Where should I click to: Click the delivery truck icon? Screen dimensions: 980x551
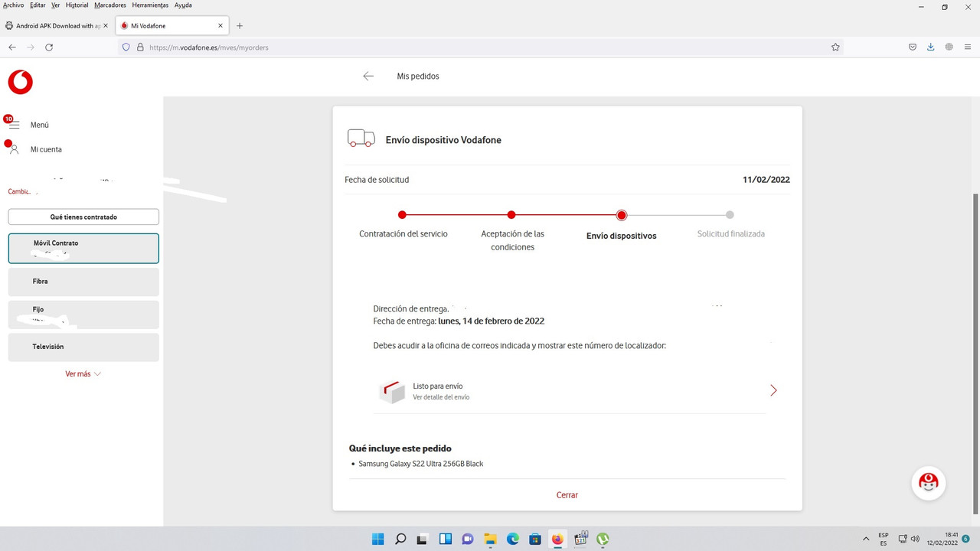click(x=361, y=139)
